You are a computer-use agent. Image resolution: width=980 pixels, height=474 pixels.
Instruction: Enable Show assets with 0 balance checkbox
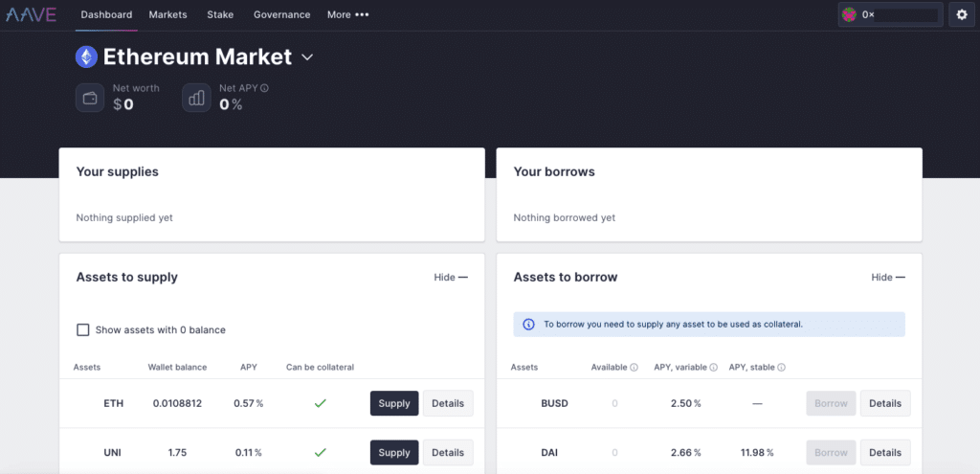(82, 329)
